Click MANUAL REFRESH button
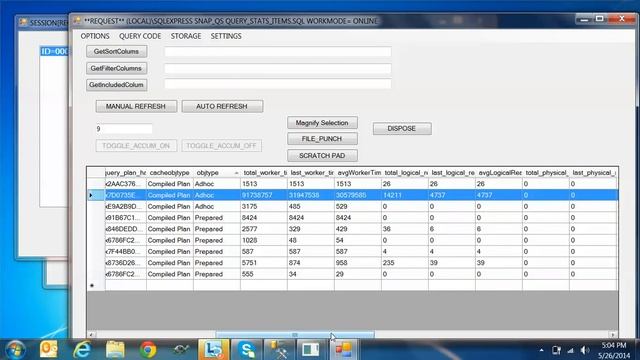This screenshot has height=360, width=640. point(136,106)
